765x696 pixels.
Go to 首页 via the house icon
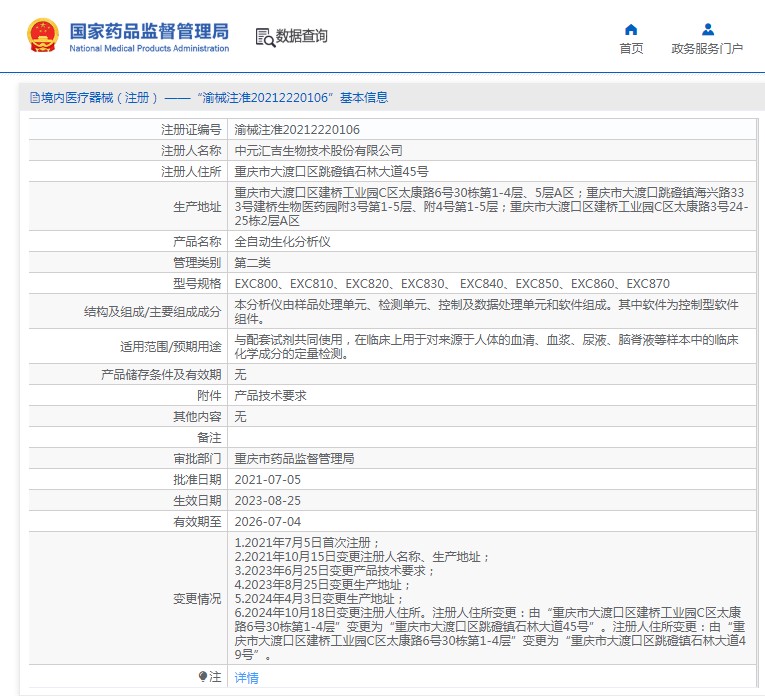(x=631, y=29)
